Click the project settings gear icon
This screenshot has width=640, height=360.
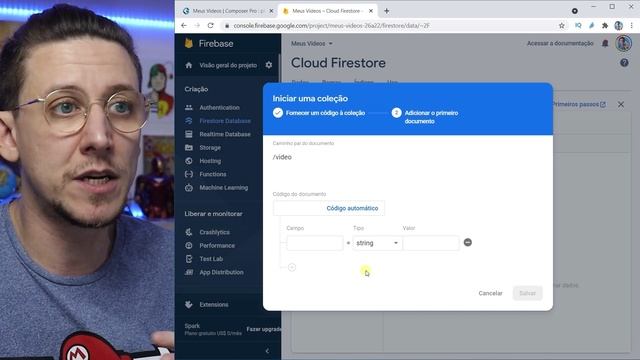(x=269, y=65)
